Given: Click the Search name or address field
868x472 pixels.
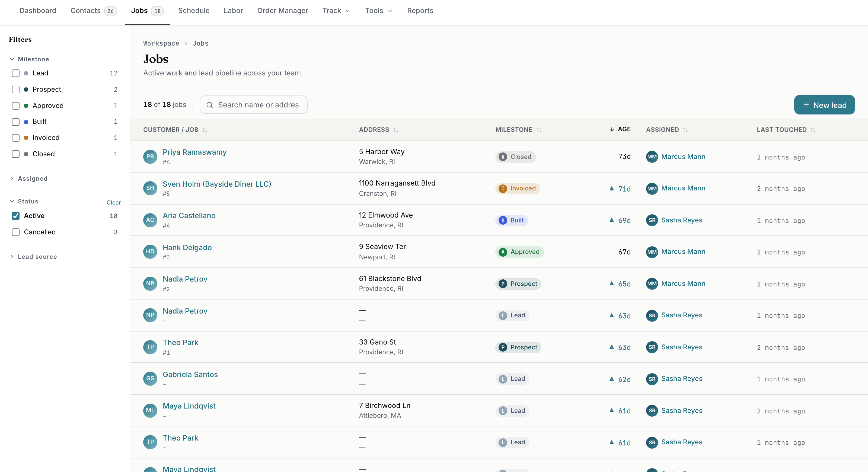Looking at the screenshot, I should coord(253,105).
